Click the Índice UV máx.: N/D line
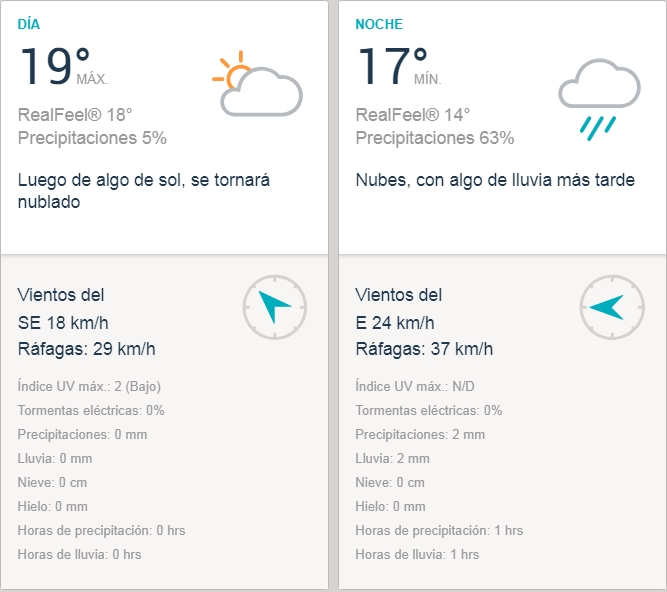The image size is (667, 592). [x=415, y=386]
